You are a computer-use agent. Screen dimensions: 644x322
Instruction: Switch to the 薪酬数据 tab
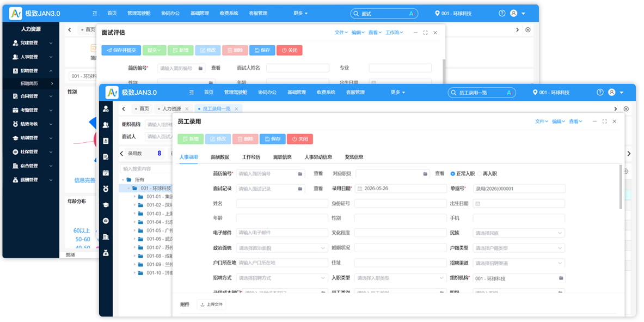click(220, 157)
